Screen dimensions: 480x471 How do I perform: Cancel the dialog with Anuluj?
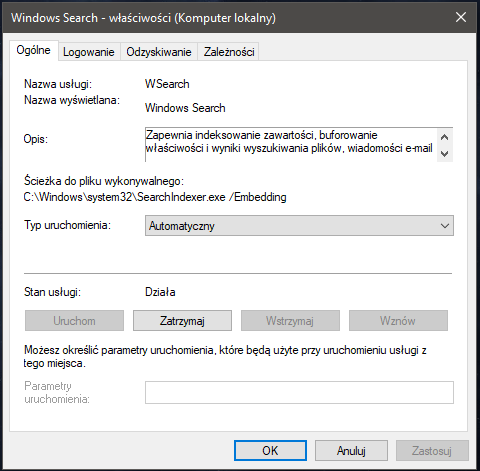click(351, 451)
